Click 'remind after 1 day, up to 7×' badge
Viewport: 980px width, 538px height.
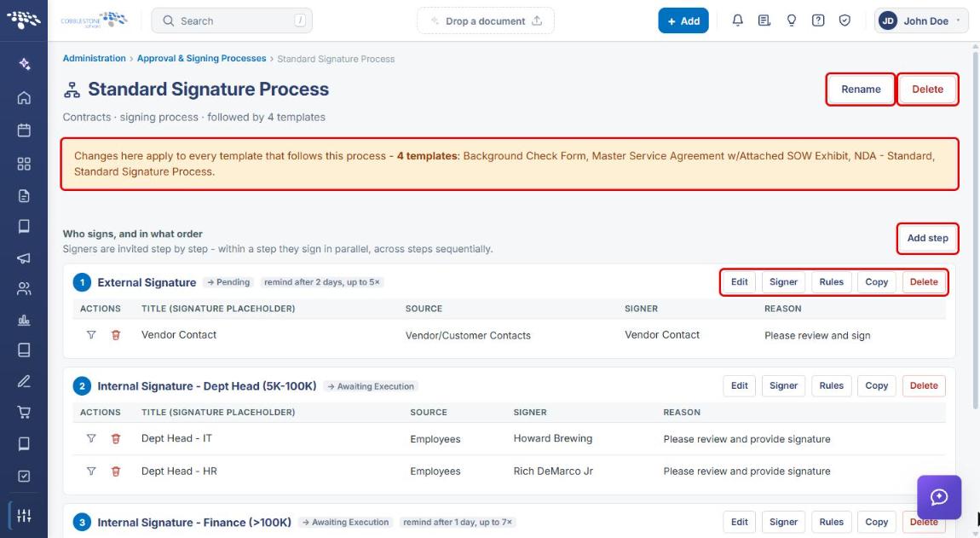coord(458,522)
